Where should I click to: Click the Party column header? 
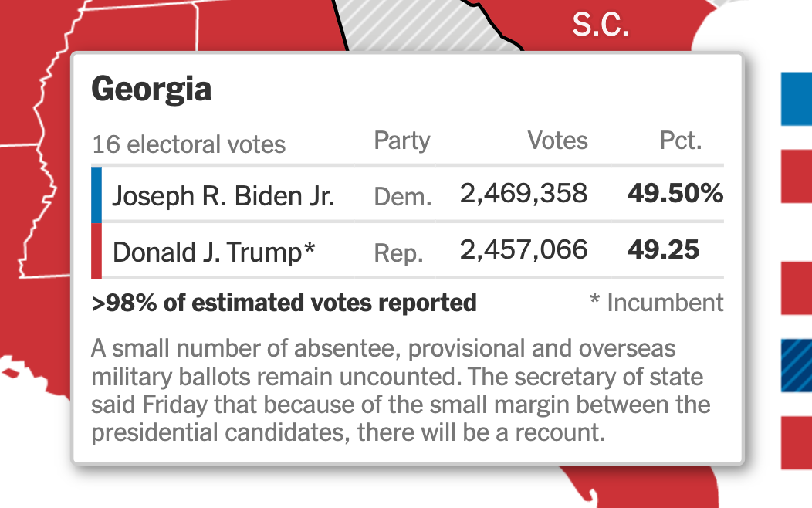pos(401,141)
